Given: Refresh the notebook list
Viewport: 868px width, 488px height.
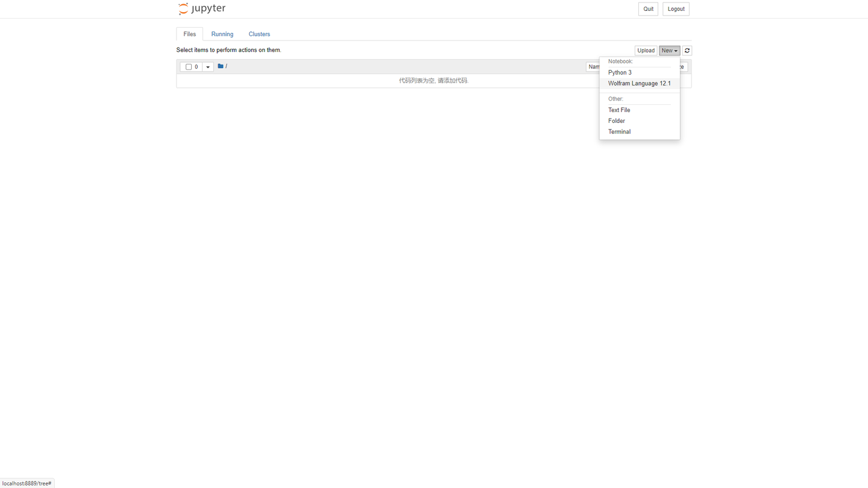Looking at the screenshot, I should [687, 51].
